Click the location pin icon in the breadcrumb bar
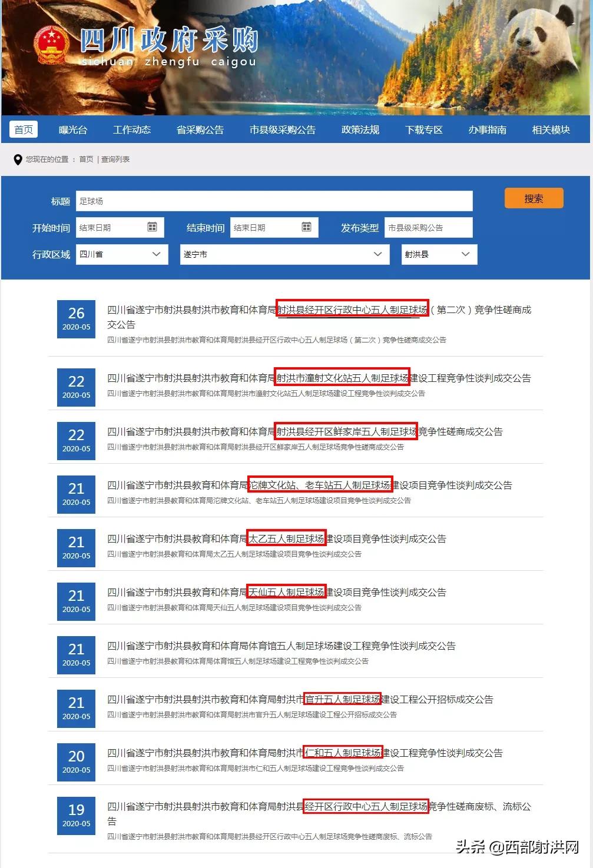 17,158
